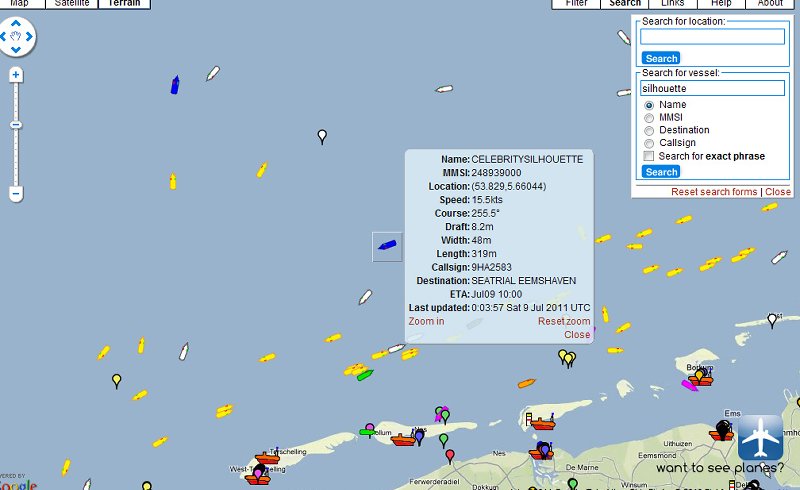Open the Filter menu
800x490 pixels.
[576, 4]
